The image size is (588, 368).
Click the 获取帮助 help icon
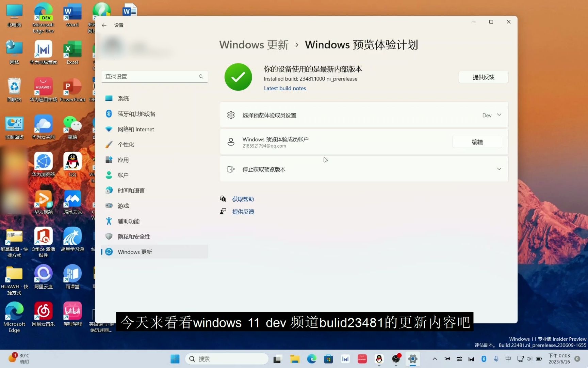tap(223, 199)
